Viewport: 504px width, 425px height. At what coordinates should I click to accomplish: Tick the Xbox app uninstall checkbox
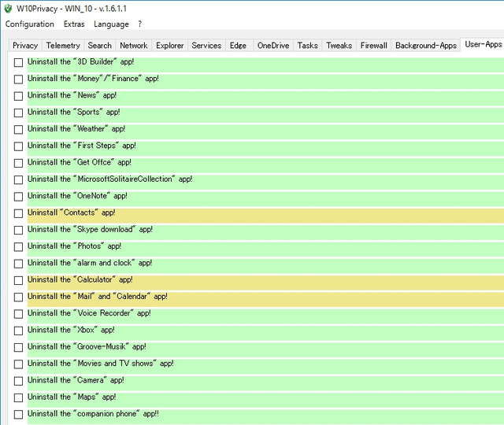pos(18,331)
